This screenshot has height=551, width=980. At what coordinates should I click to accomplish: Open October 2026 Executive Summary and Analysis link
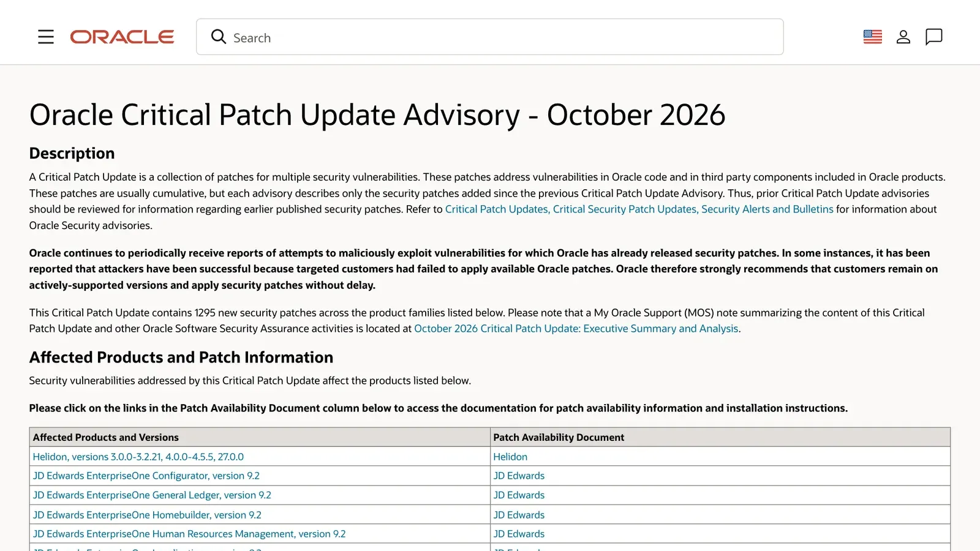click(x=576, y=329)
